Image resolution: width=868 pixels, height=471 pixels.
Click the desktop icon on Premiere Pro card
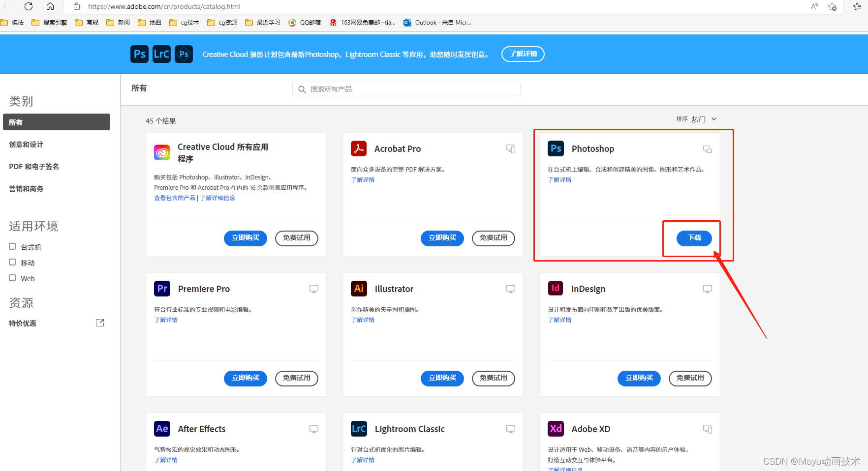314,289
